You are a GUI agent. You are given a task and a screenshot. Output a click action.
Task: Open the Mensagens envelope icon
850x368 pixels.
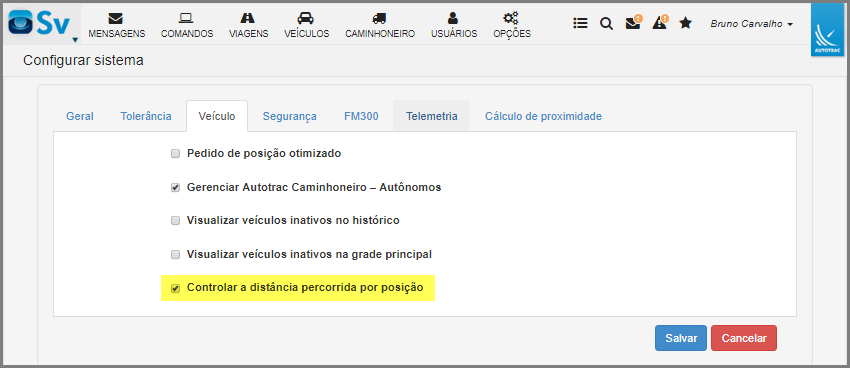(115, 18)
